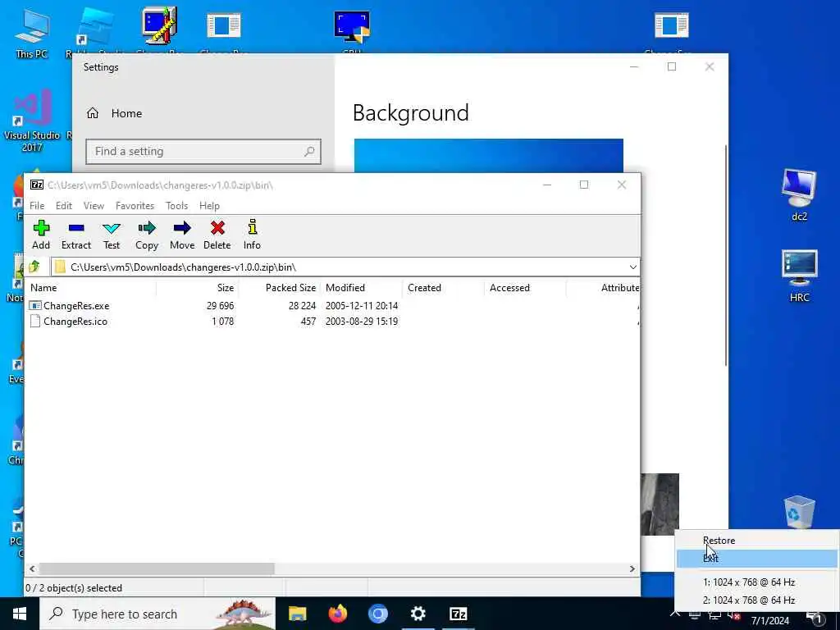Sort by Packed Size column header

[x=279, y=288]
